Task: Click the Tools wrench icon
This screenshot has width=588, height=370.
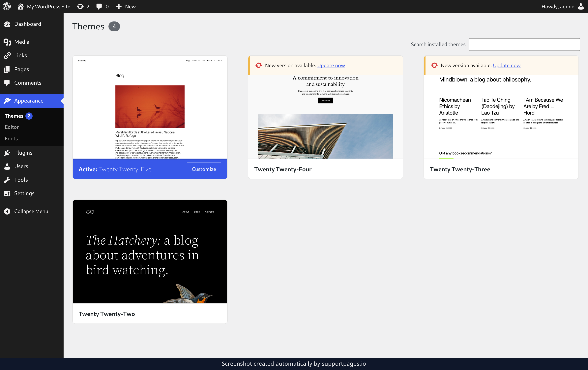Action: pyautogui.click(x=7, y=180)
